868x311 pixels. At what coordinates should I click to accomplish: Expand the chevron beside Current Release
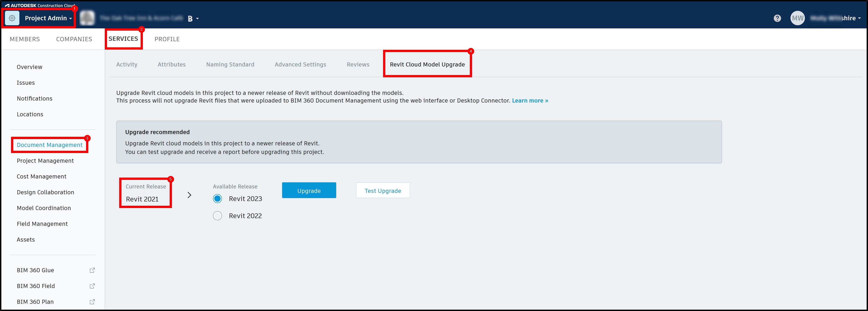click(x=189, y=195)
